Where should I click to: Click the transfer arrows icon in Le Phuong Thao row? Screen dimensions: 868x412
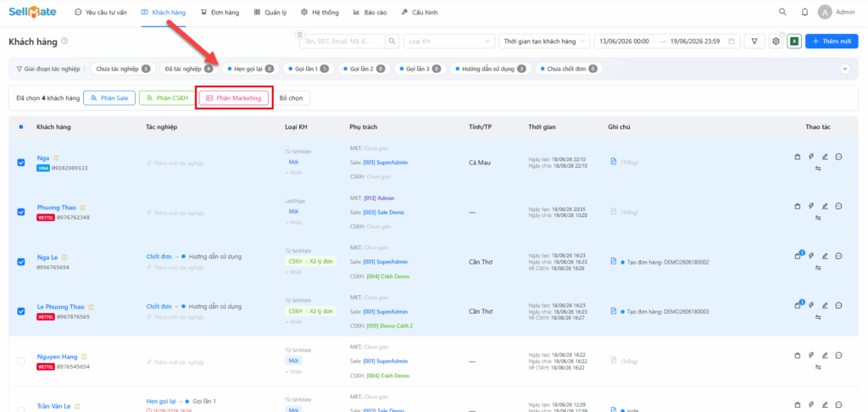(x=818, y=317)
